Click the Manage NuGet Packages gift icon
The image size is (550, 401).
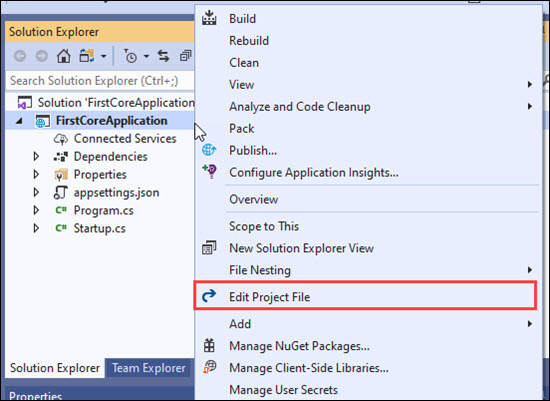[x=209, y=346]
